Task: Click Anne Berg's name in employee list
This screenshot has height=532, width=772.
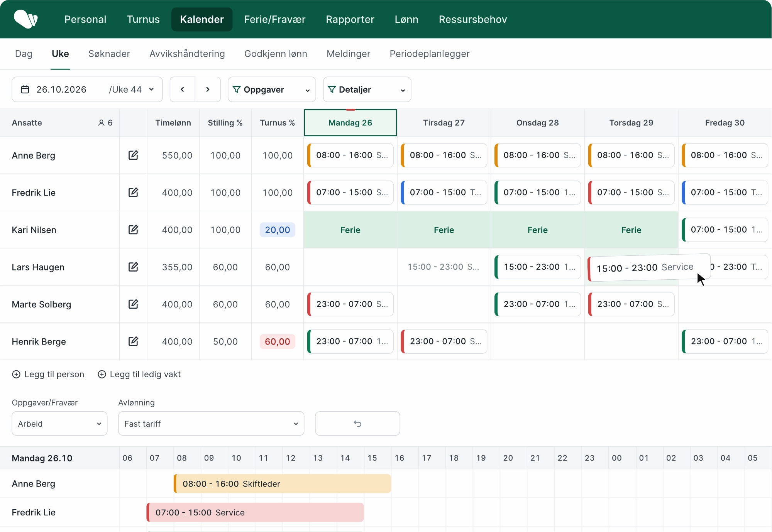Action: pyautogui.click(x=34, y=155)
